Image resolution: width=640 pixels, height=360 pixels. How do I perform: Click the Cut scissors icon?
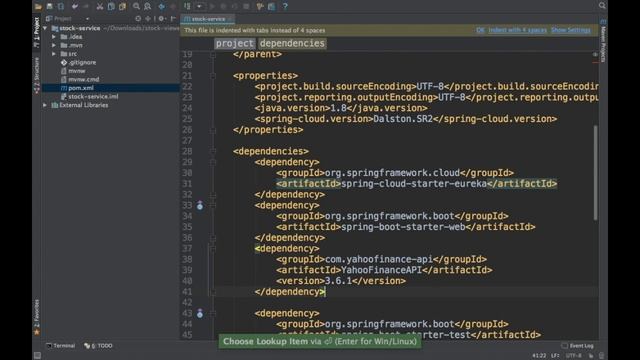pyautogui.click(x=100, y=6)
